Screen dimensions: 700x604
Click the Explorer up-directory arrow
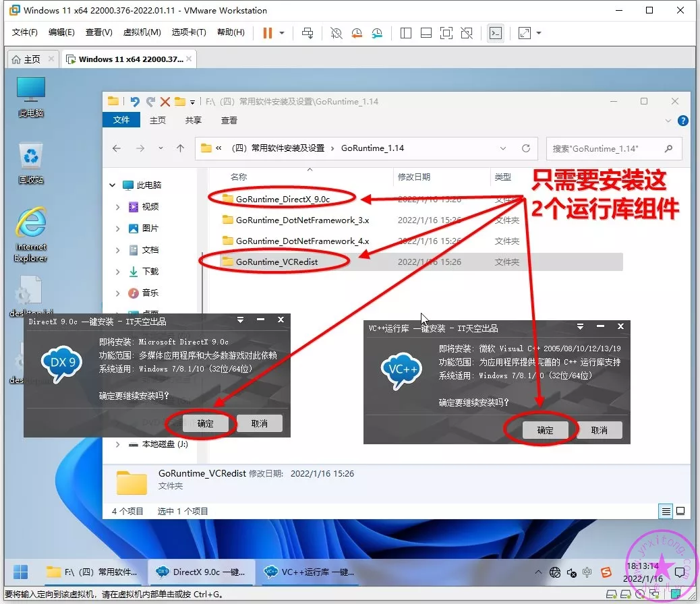click(x=180, y=148)
